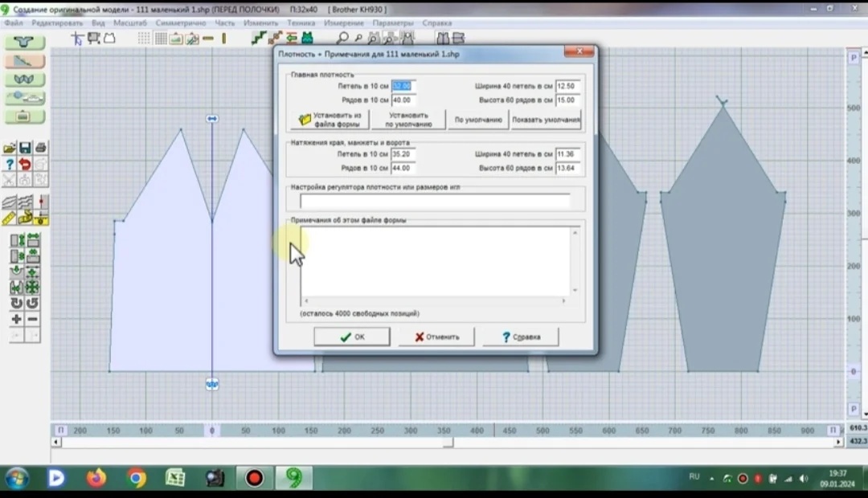Open Firefox from the taskbar
This screenshot has height=498, width=868.
(x=96, y=478)
